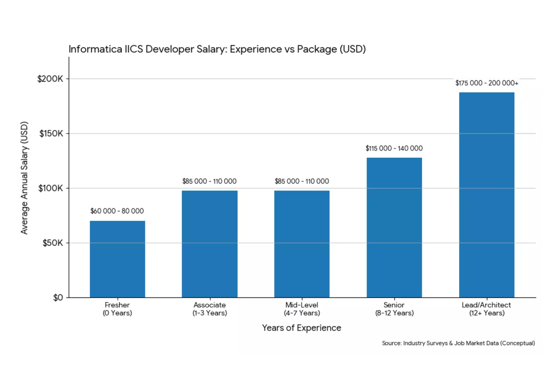Viewport: 556px width, 392px height.
Task: Click the Average Annual Salary axis title
Action: coord(24,178)
